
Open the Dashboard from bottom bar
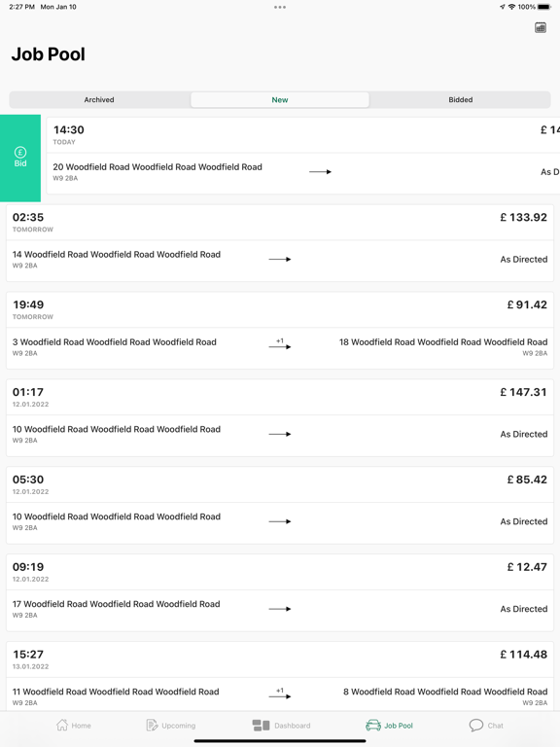[x=281, y=725]
